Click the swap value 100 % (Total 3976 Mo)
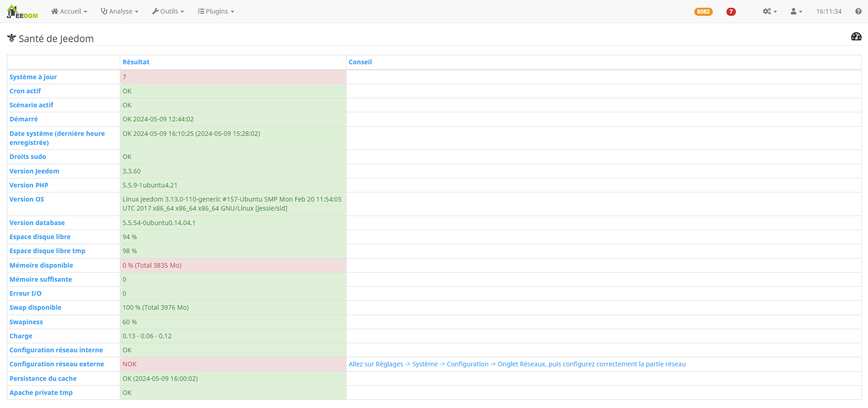The height and width of the screenshot is (408, 868). point(156,307)
